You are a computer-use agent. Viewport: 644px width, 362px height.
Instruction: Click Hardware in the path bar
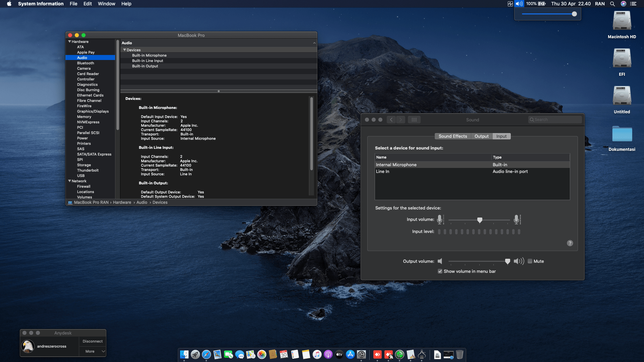pyautogui.click(x=122, y=202)
